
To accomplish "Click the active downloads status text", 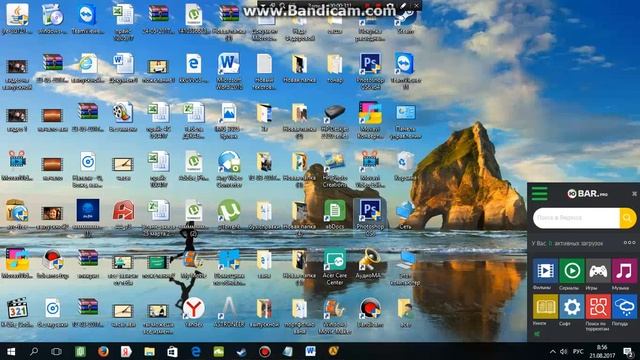I will [x=567, y=243].
